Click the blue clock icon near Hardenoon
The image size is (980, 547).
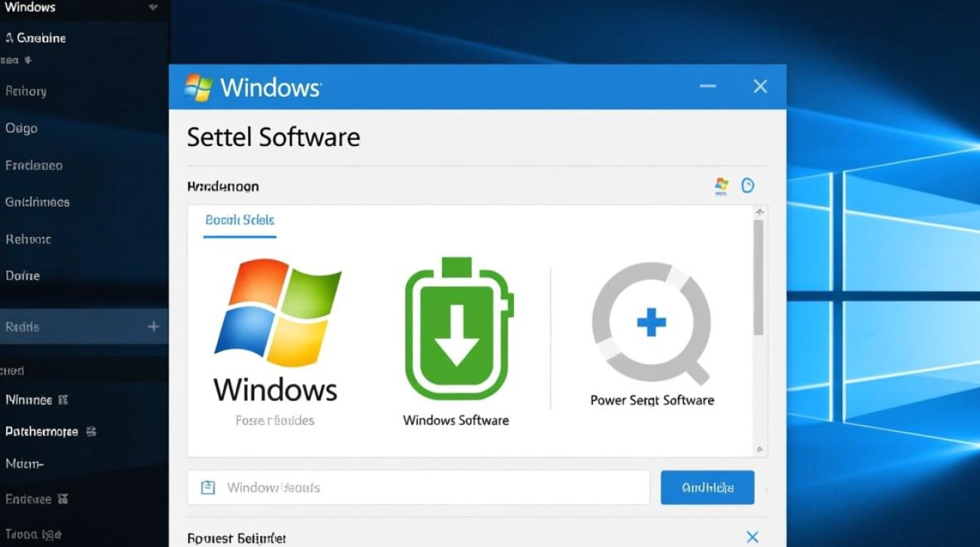coord(748,185)
